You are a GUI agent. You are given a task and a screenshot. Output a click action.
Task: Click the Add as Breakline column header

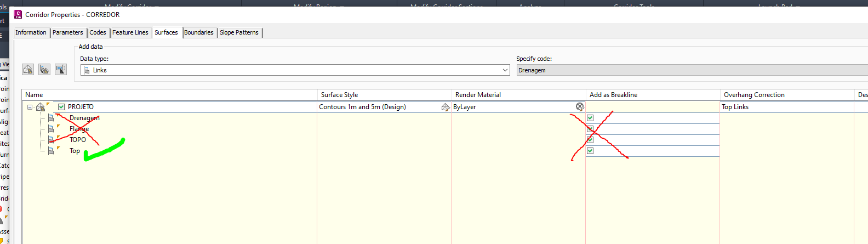coord(652,95)
